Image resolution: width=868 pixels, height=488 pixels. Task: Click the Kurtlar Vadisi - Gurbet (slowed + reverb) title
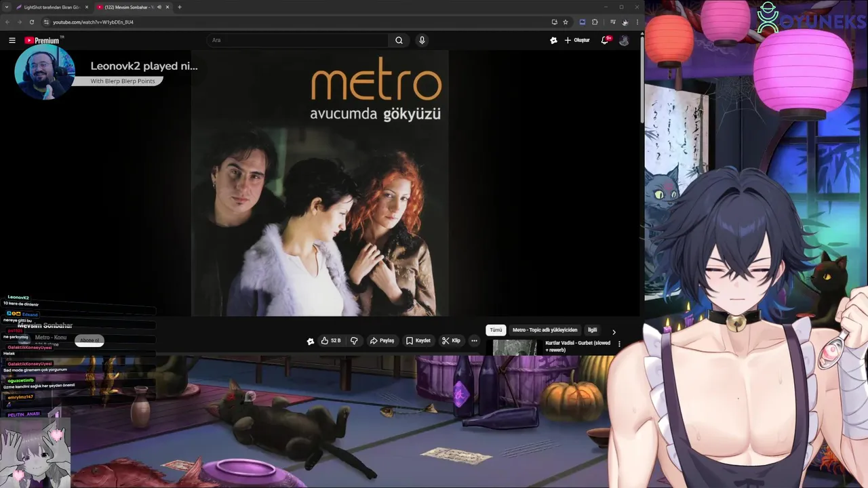pos(578,346)
